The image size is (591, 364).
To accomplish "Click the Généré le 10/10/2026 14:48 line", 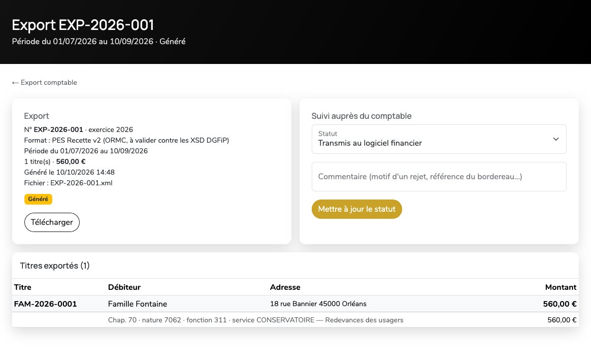I will 70,172.
